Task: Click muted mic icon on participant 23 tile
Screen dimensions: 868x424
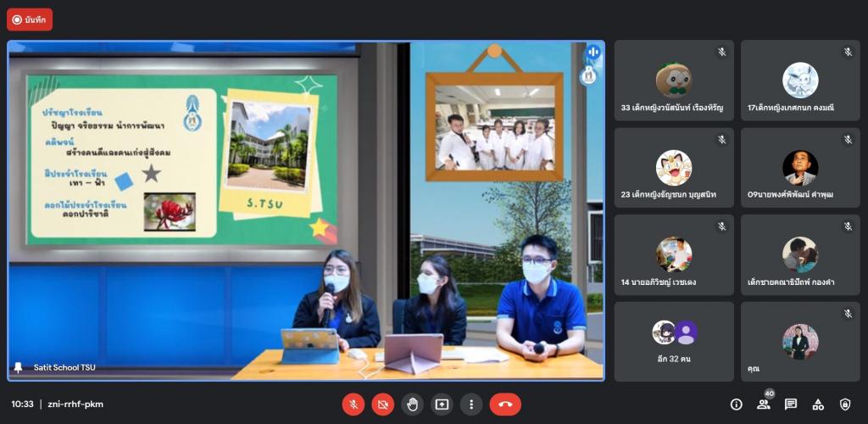Action: (x=721, y=139)
